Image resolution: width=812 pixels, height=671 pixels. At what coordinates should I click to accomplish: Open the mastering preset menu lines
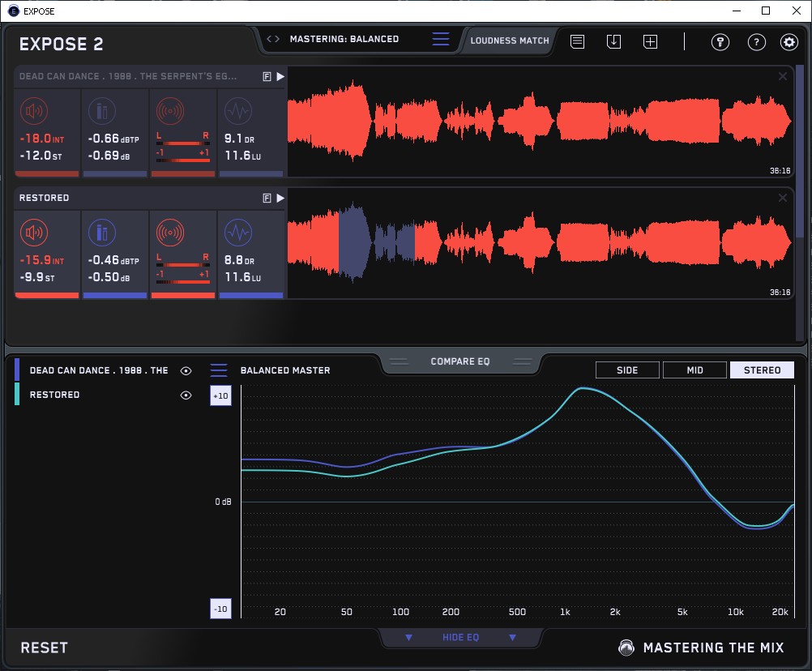(441, 39)
